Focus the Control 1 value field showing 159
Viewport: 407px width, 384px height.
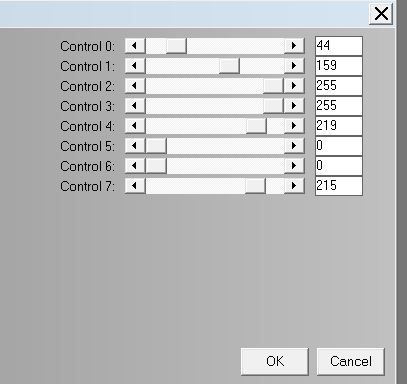tap(339, 66)
